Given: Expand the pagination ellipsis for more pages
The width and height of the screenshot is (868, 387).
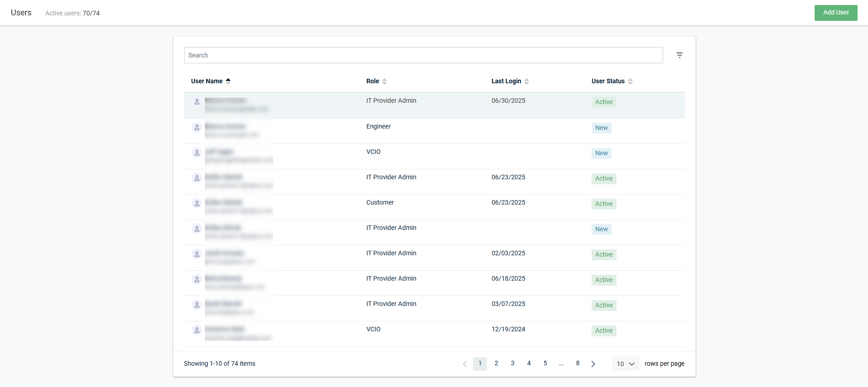Looking at the screenshot, I should coord(561,363).
